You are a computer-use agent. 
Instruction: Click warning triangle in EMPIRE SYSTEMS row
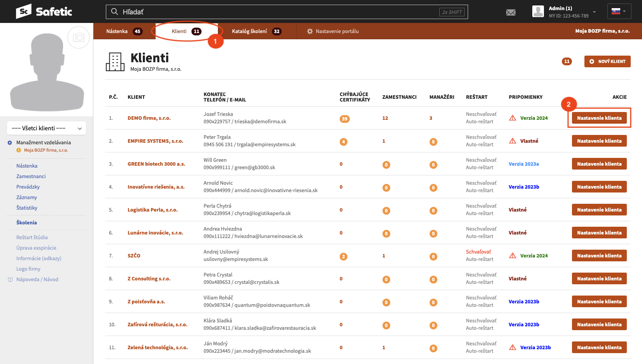513,141
